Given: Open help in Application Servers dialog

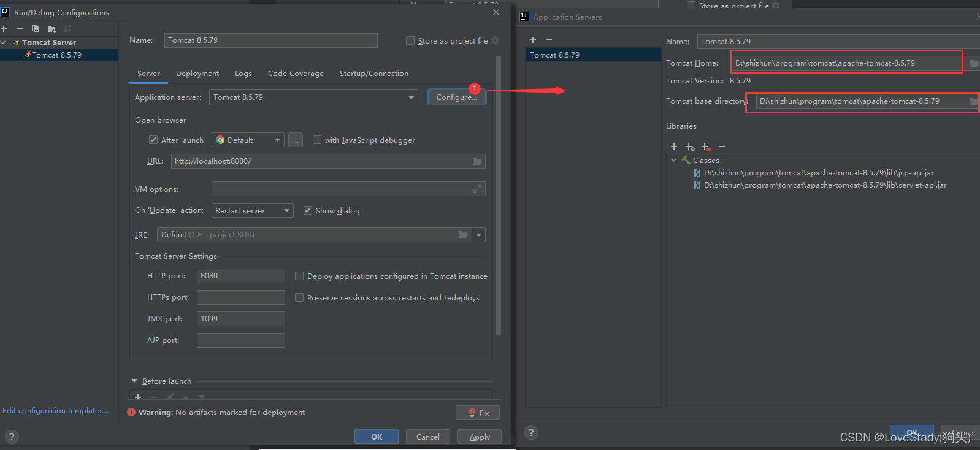Looking at the screenshot, I should 532,432.
